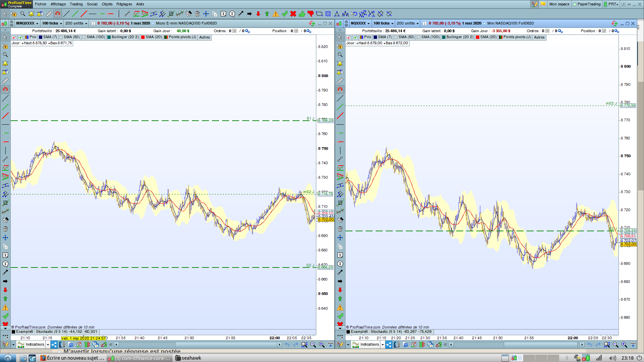Click the magnifier zoom tool in top toolbar

23,14
